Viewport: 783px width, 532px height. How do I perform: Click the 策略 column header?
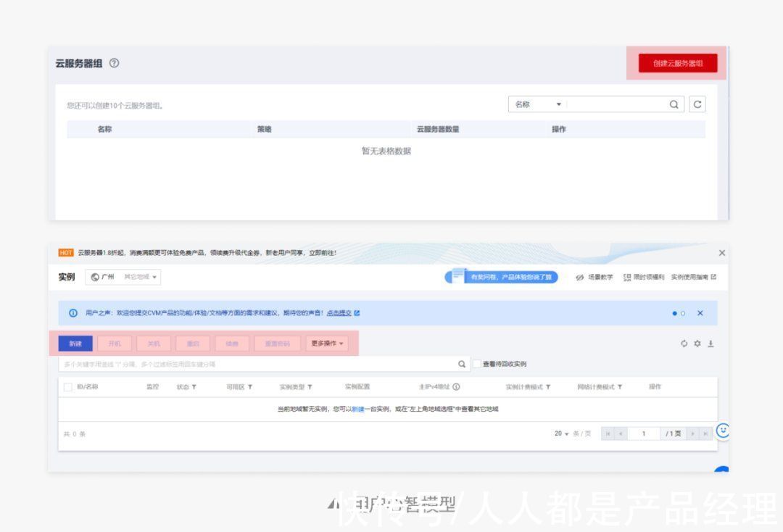point(264,129)
